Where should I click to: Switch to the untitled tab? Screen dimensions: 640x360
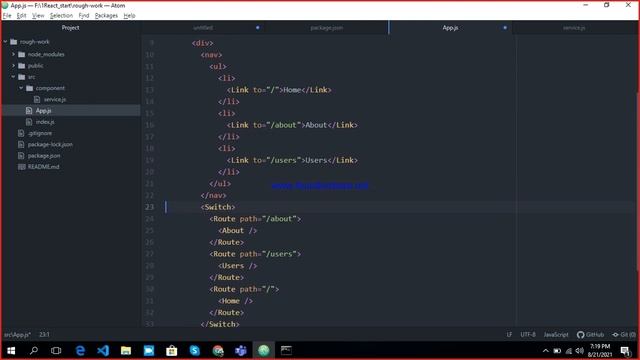(203, 28)
